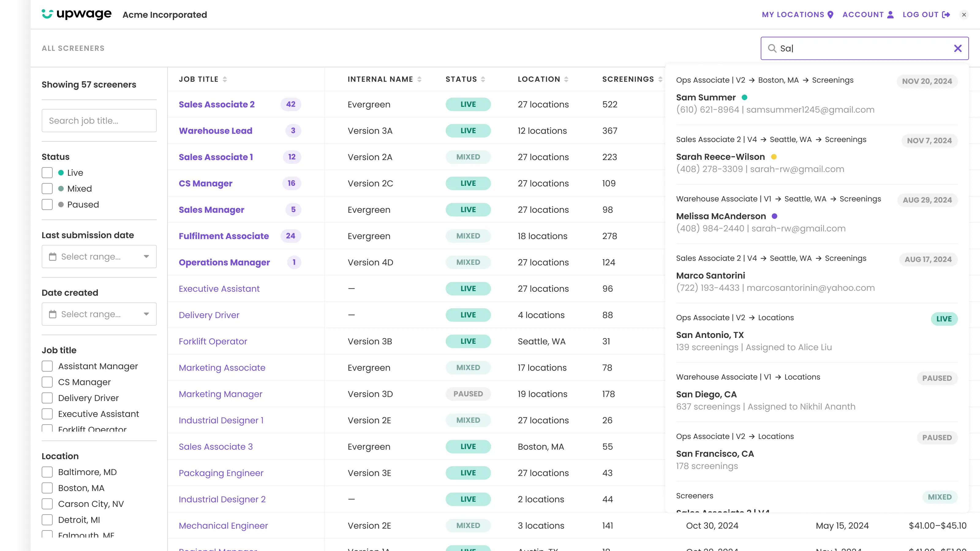Check the Paused status filter

(x=47, y=204)
